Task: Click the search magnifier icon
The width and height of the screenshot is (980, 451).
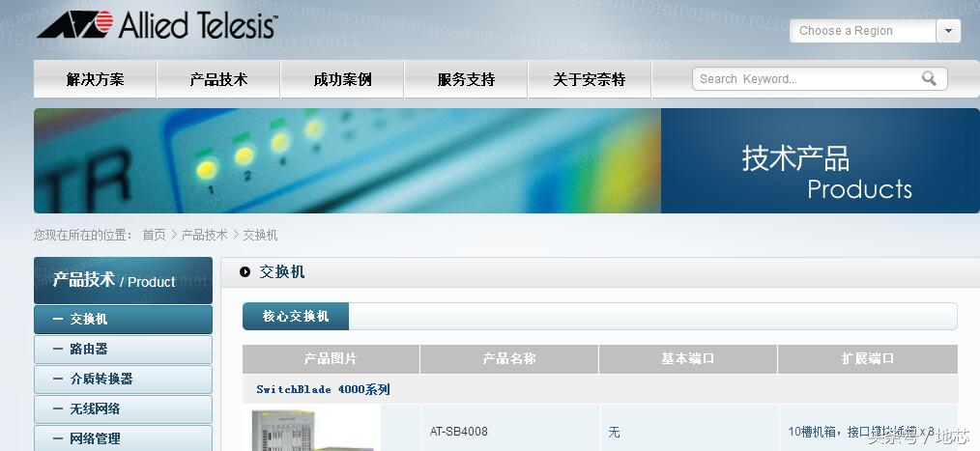Action: (x=930, y=78)
